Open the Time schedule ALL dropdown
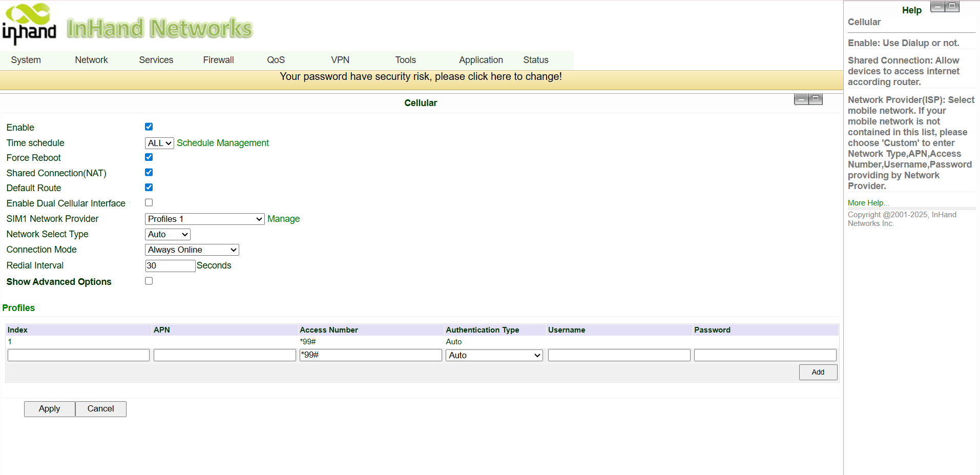 click(160, 143)
